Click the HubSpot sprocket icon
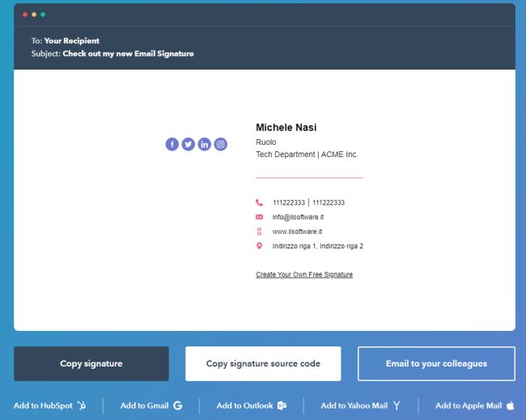The height and width of the screenshot is (420, 526). click(82, 405)
